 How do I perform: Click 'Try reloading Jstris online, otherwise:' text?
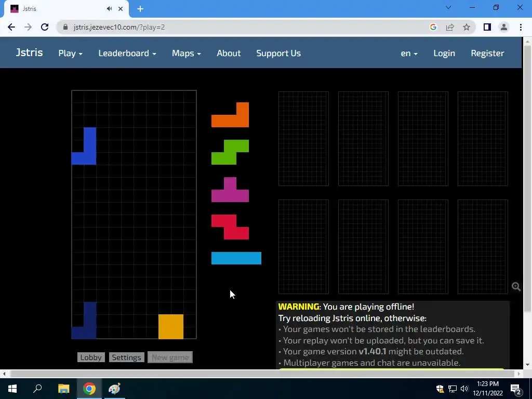pos(352,318)
